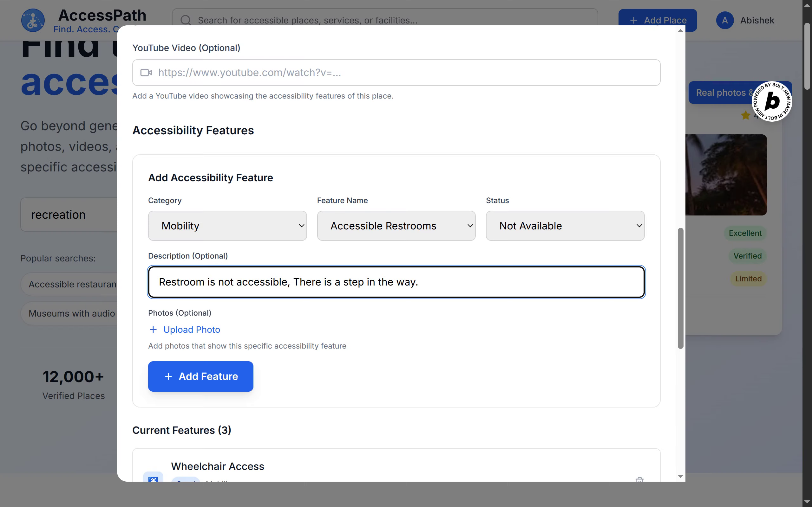Click the modal scroll up arrow
The height and width of the screenshot is (507, 812).
tap(680, 30)
